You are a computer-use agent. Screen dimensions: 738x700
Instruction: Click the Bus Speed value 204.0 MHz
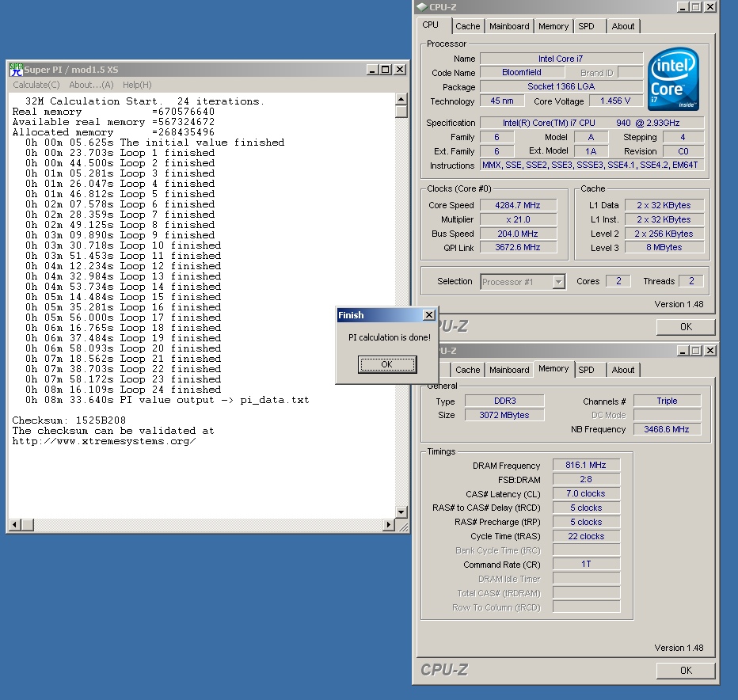(x=518, y=234)
